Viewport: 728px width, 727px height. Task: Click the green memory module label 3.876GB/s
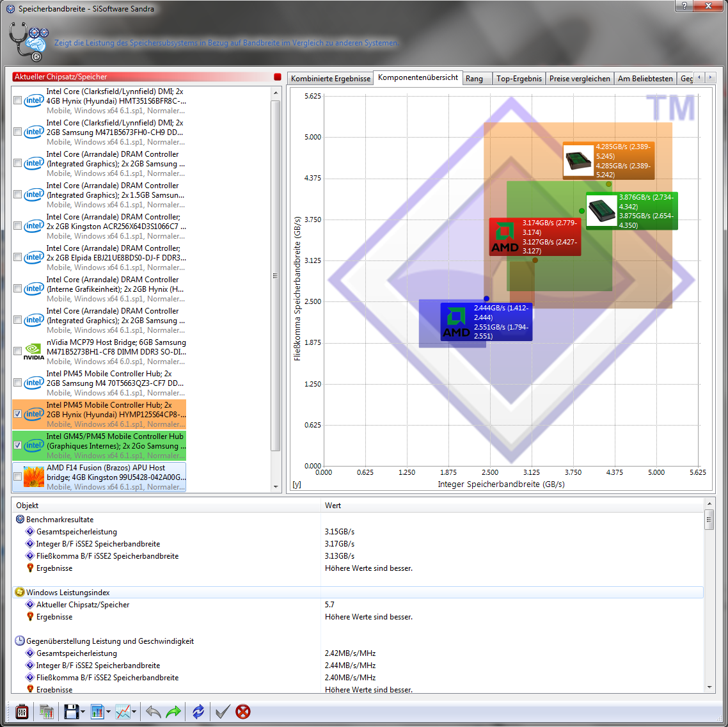tap(632, 211)
